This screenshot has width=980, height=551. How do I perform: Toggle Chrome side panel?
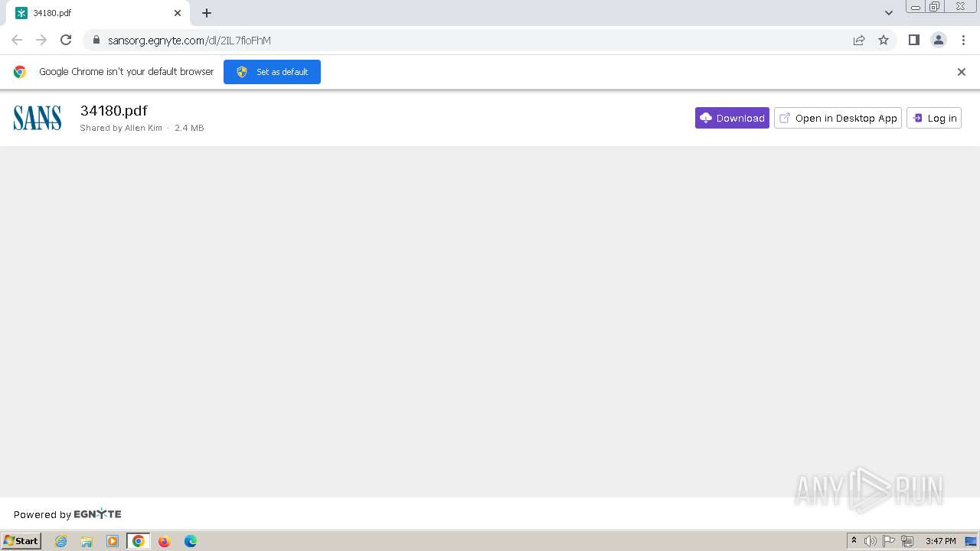(914, 40)
